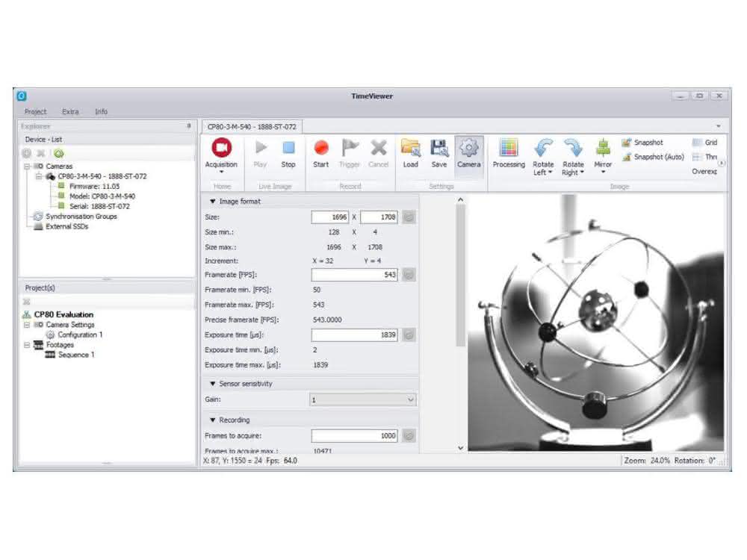Apply the Framerate value with its confirm button
Screen dimensions: 747x560
(x=409, y=275)
